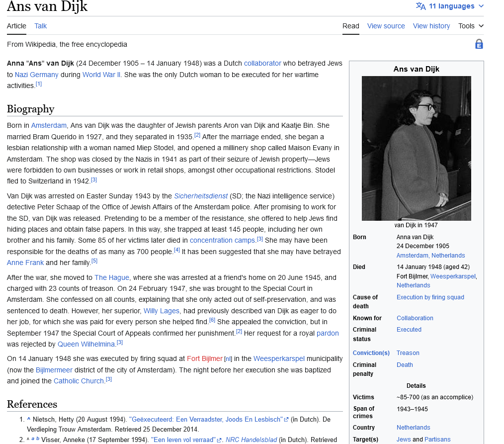Open the Collaboration infobox link
The width and height of the screenshot is (504, 444).
415,318
